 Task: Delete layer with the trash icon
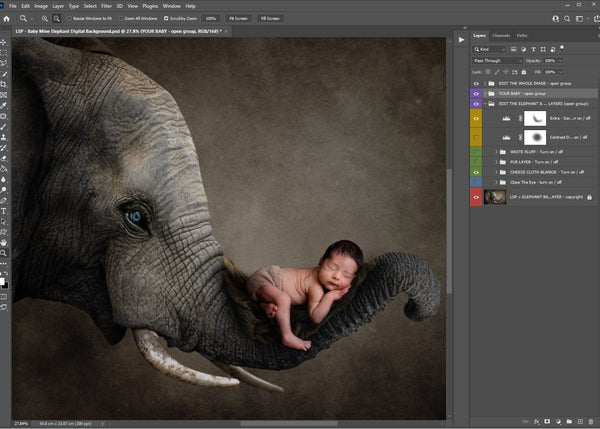coord(589,421)
